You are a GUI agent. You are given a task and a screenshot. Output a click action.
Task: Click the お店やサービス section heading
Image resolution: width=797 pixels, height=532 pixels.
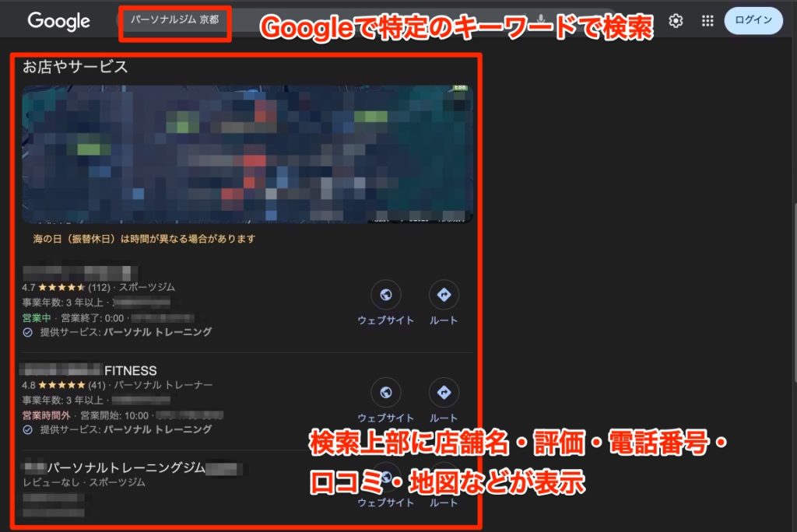click(75, 67)
